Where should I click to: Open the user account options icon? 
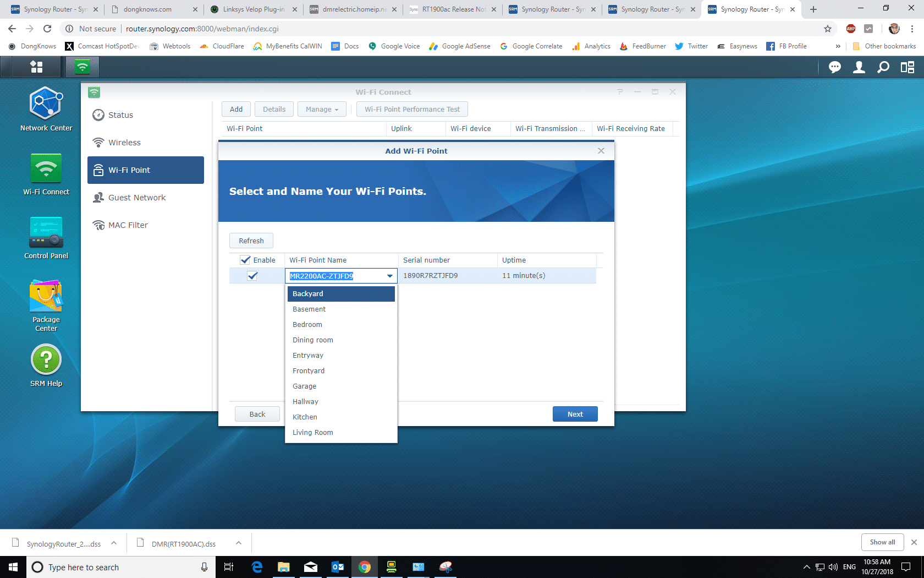[859, 67]
